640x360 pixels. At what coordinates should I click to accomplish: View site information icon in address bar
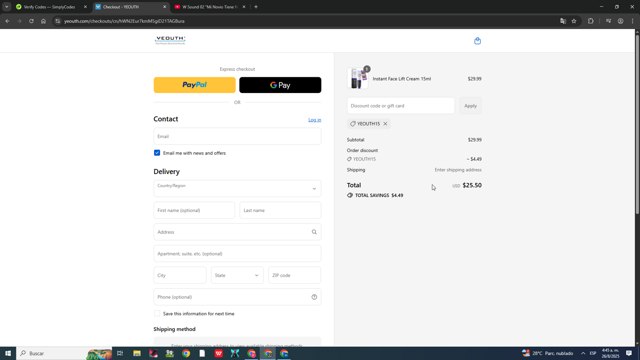[58, 21]
